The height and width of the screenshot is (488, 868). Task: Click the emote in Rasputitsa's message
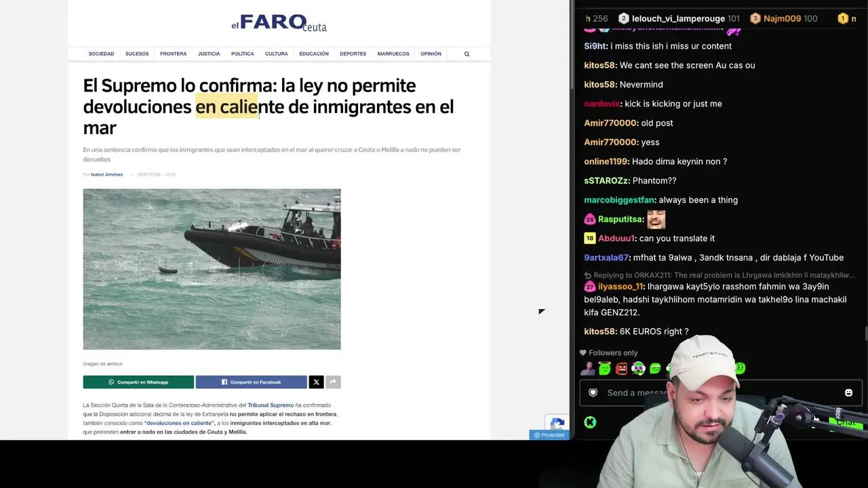click(x=656, y=220)
